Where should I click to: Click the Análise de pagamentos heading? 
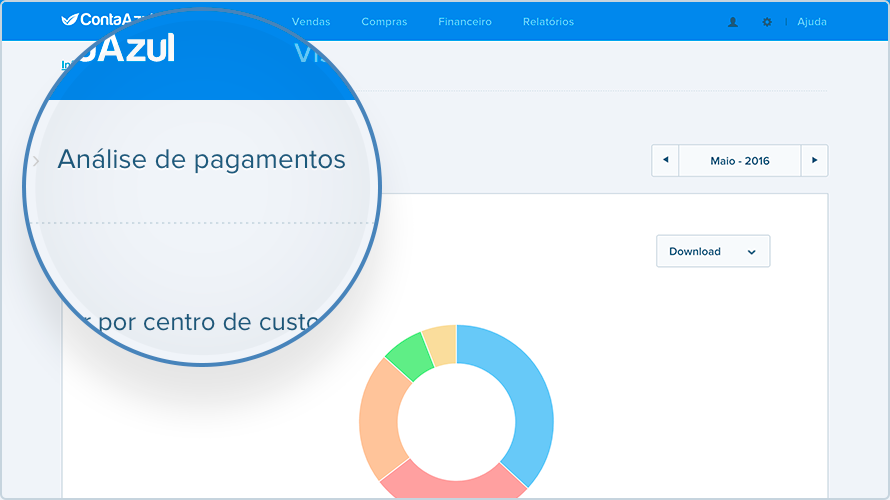(x=201, y=159)
